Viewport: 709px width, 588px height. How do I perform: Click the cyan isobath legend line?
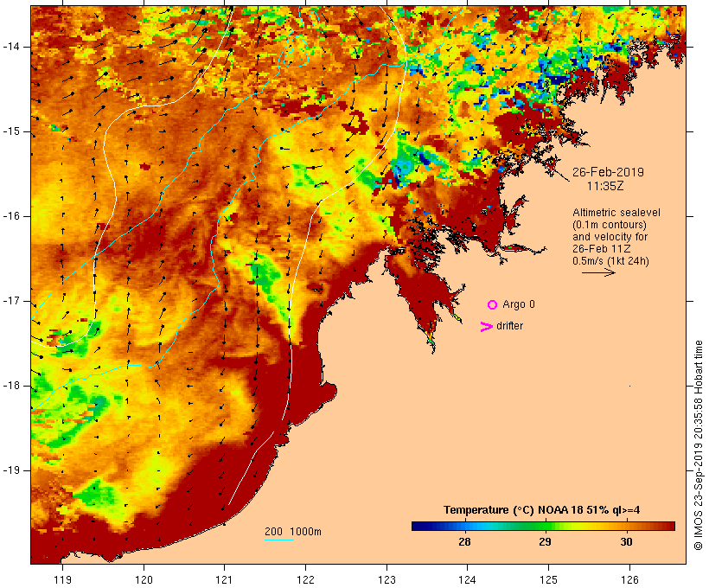point(279,540)
